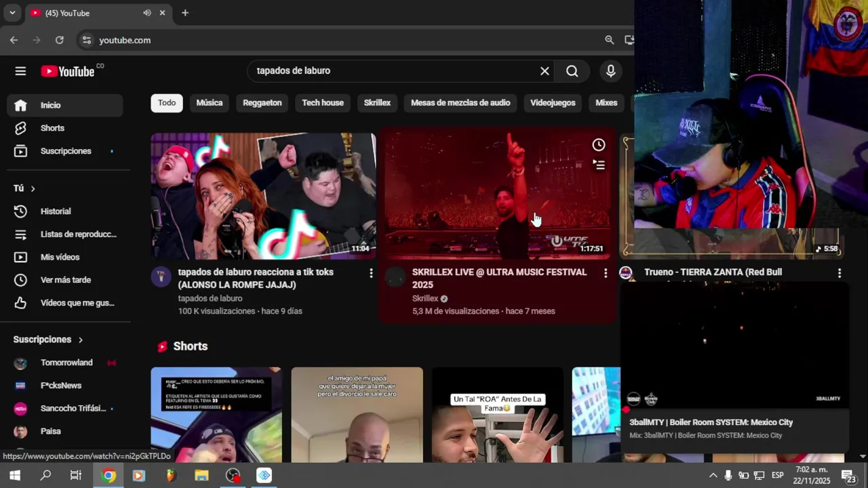Play the tapados de laburo tik toks thumbnail
868x488 pixels.
[263, 197]
